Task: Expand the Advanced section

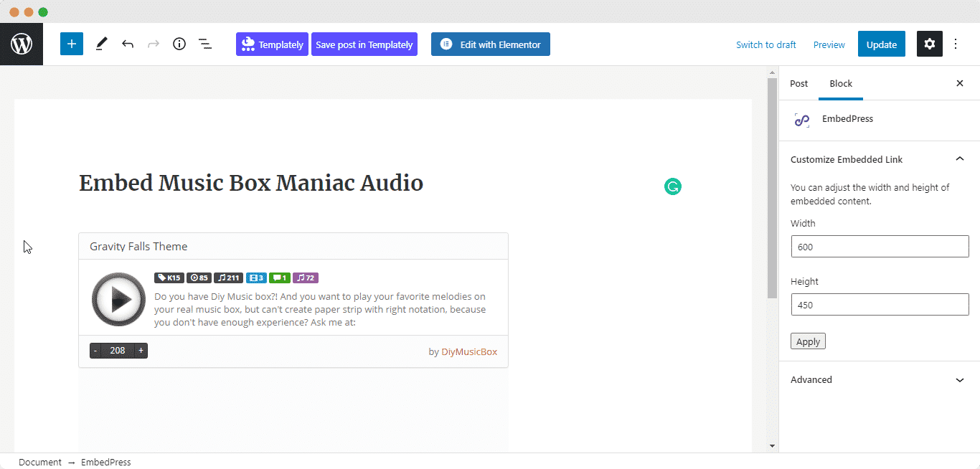Action: pyautogui.click(x=960, y=379)
